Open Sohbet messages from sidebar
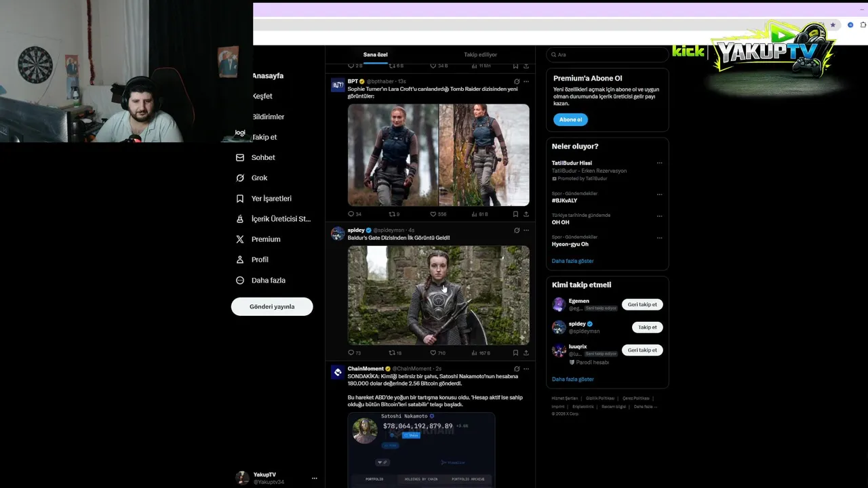 pos(263,157)
